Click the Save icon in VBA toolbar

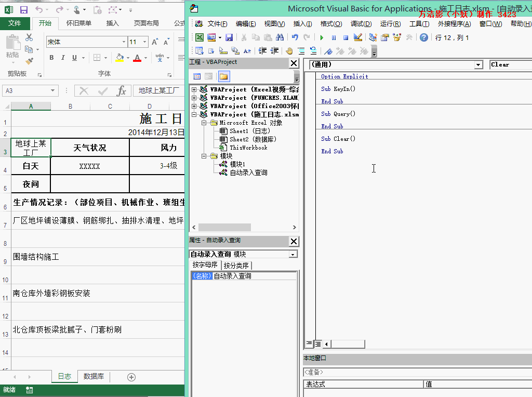coord(229,37)
